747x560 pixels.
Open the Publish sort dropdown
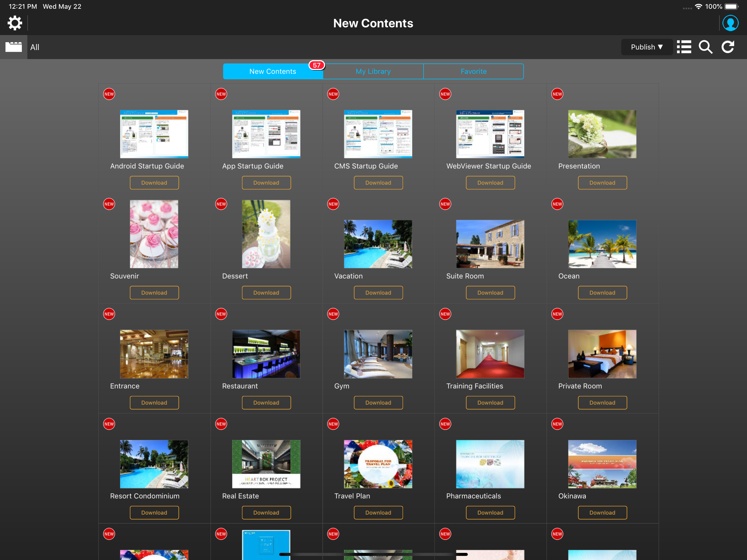coord(646,47)
